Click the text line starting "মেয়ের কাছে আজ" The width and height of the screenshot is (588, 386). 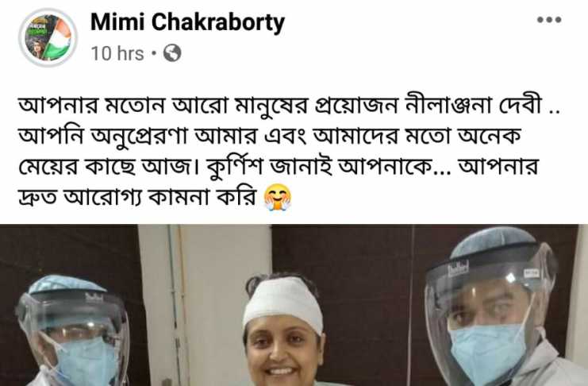(x=279, y=167)
